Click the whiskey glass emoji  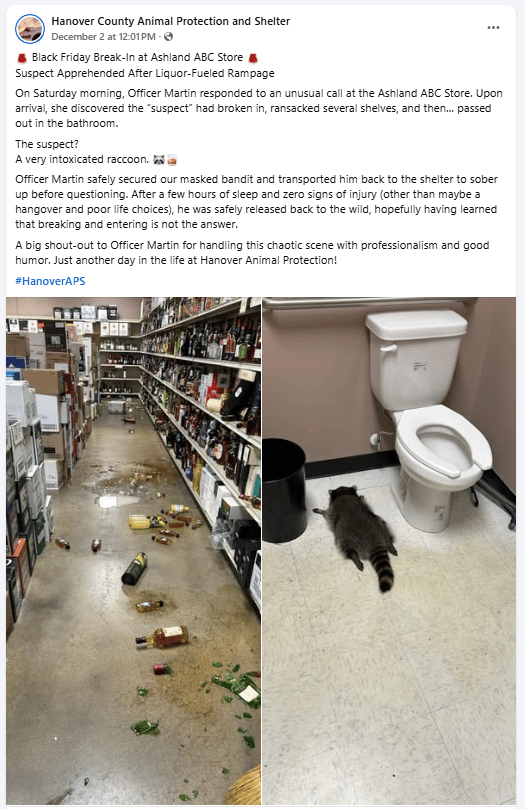click(x=172, y=160)
